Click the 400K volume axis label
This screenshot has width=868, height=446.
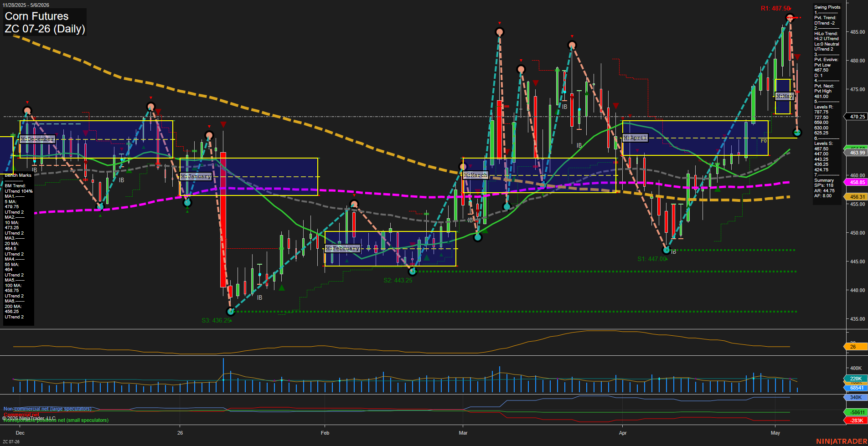(856, 368)
